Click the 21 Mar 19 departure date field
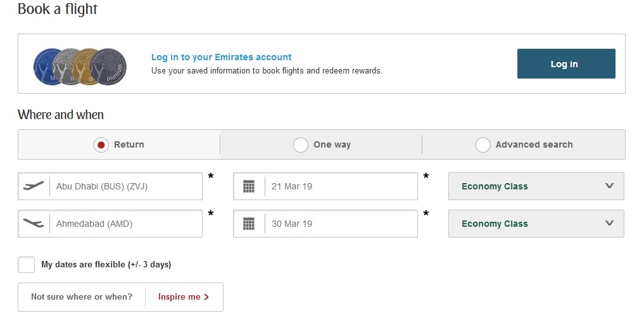 pos(340,186)
